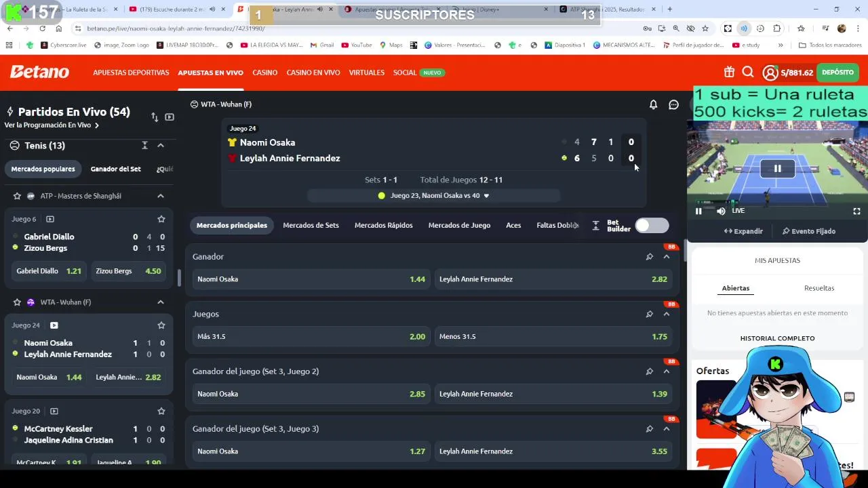Open the chat bubble icon beside the bell
This screenshot has height=488, width=868.
pos(673,104)
